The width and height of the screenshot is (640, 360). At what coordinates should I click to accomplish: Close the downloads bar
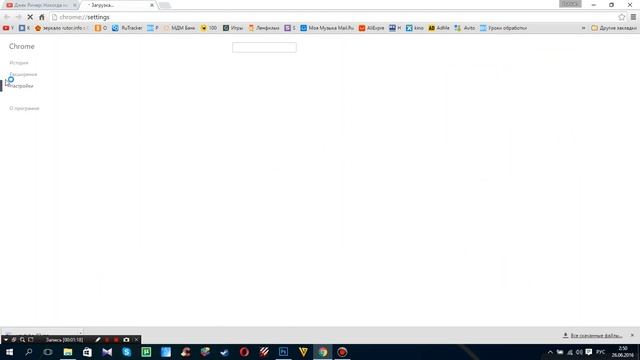tap(632, 335)
